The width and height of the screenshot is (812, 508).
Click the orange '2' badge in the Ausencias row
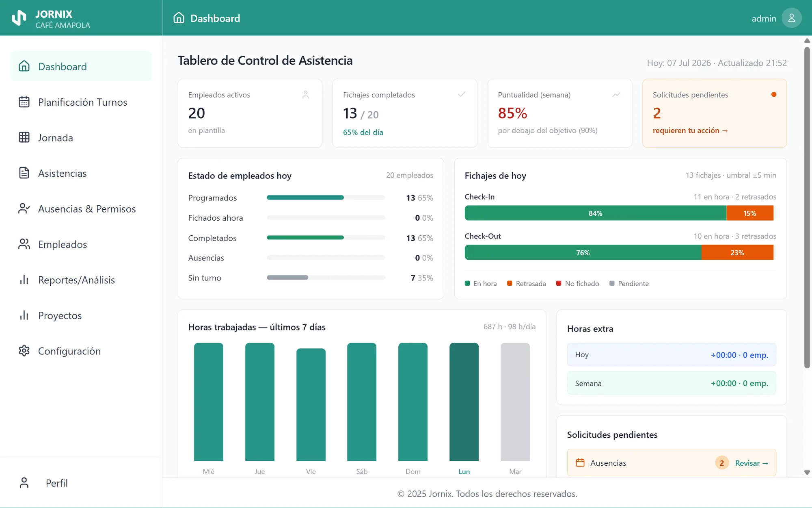721,463
